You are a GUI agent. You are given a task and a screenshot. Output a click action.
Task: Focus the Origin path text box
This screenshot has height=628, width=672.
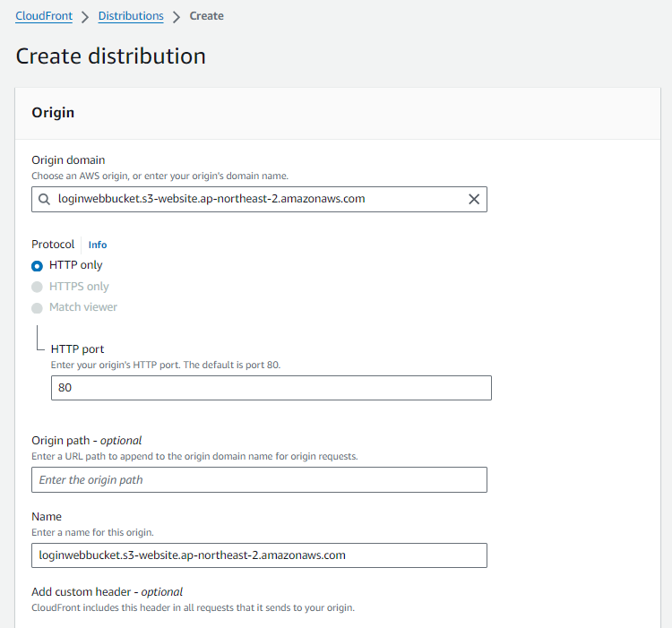pos(259,479)
